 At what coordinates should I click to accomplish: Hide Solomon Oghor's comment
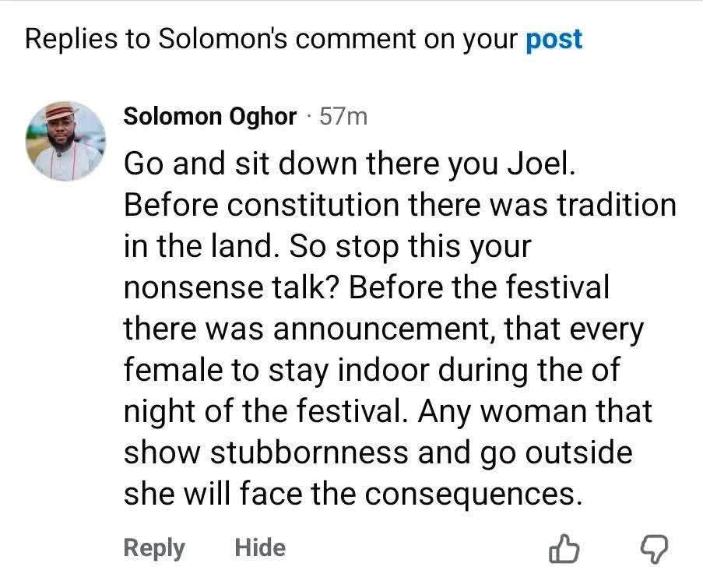click(260, 548)
